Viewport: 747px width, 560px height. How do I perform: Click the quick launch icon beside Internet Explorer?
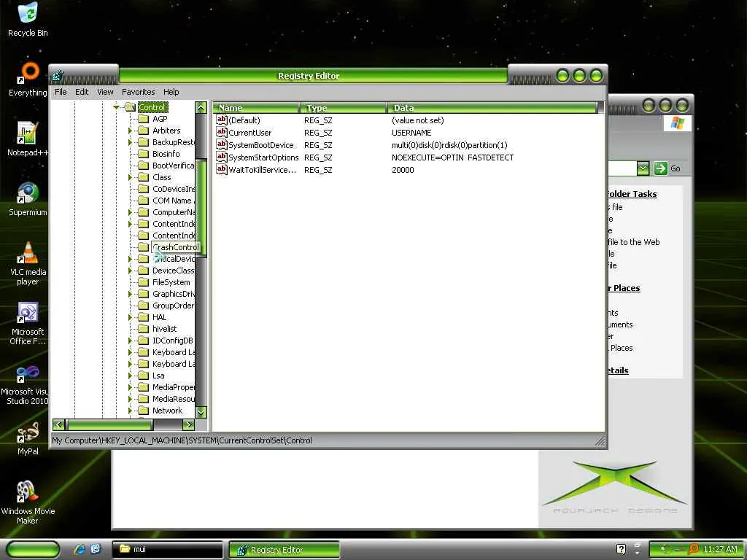[x=96, y=549]
